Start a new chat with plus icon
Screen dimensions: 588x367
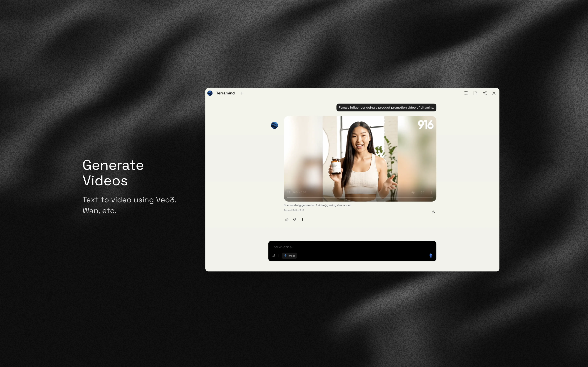pyautogui.click(x=242, y=93)
